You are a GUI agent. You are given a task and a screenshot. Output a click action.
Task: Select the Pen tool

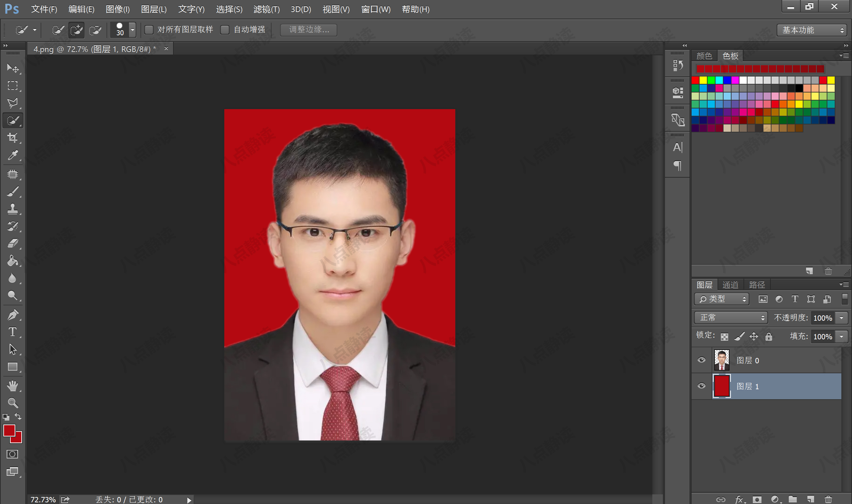click(x=13, y=314)
